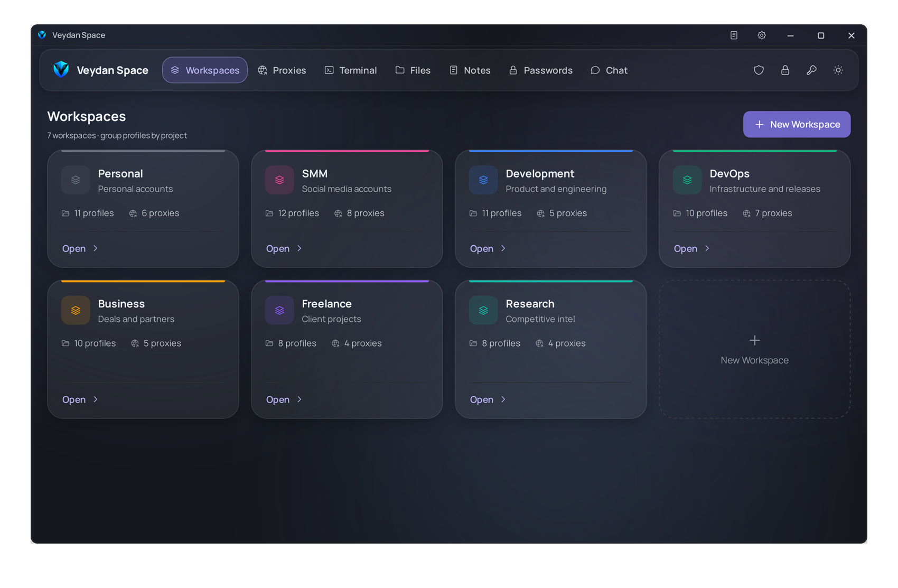Toggle the light/dark theme sun icon
898x588 pixels.
pos(838,70)
